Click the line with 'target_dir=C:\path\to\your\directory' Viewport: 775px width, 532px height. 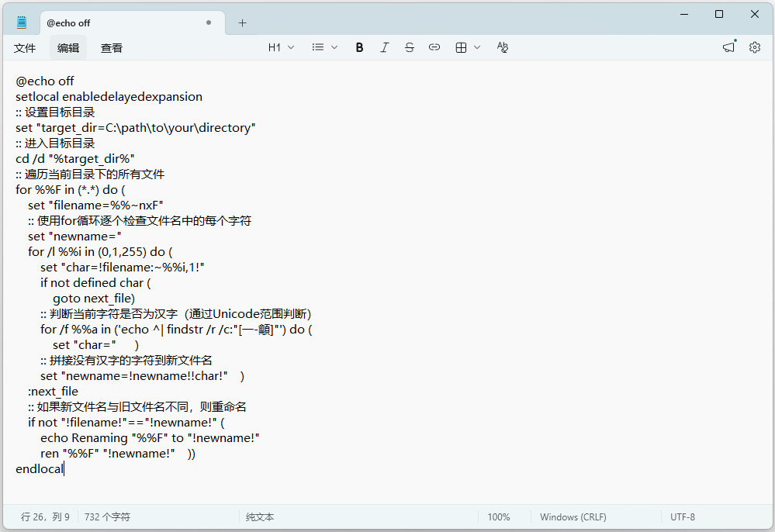[x=136, y=127]
